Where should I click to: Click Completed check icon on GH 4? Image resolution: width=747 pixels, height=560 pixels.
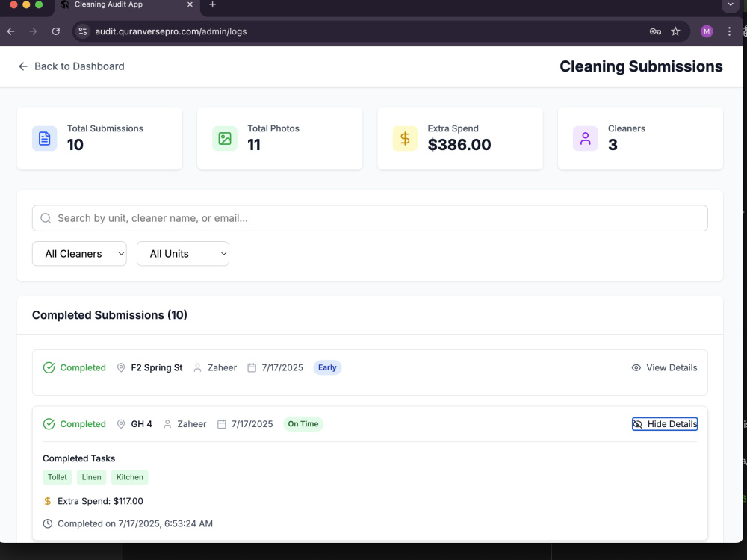point(49,424)
